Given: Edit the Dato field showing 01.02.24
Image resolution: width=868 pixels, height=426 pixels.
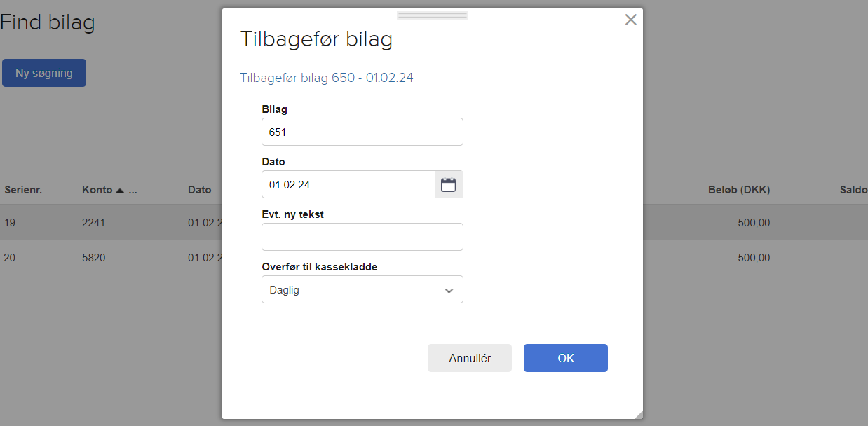Looking at the screenshot, I should [x=348, y=184].
